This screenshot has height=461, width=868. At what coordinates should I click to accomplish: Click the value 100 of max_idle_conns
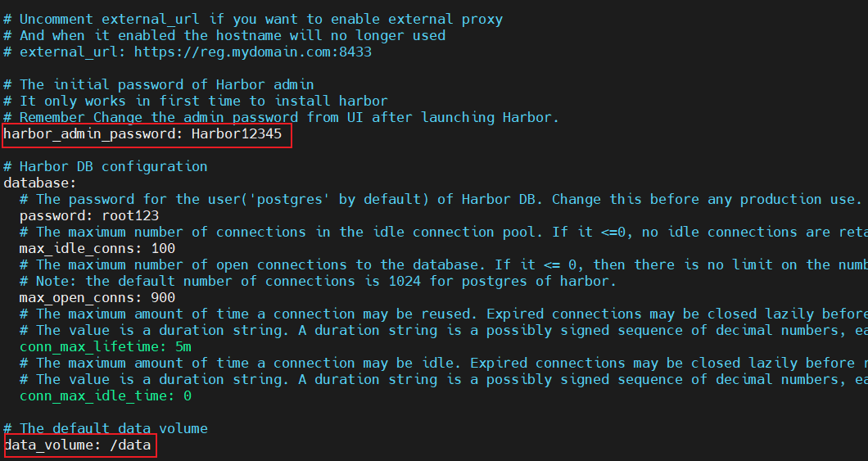[163, 248]
